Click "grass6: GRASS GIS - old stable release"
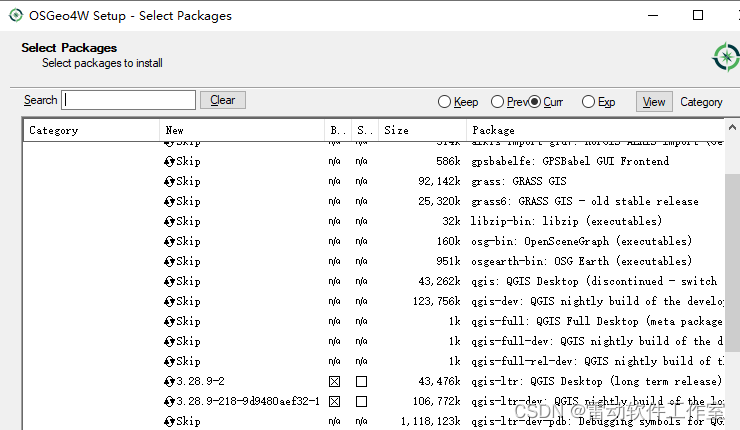The width and height of the screenshot is (740, 430). 585,202
